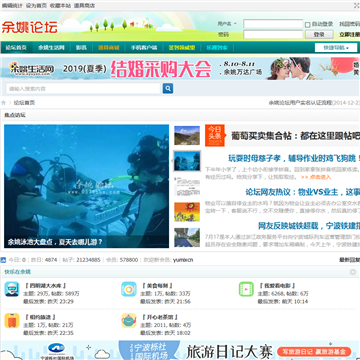
Task: Open article 网友反映城铁超载
Action: [x=309, y=226]
